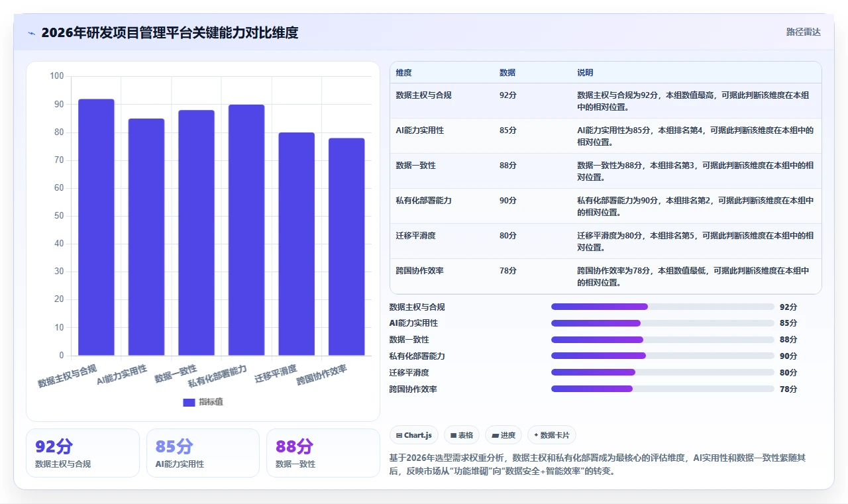The height and width of the screenshot is (504, 848).
Task: Click the description mentioning 本组数值最高
Action: pyautogui.click(x=694, y=101)
